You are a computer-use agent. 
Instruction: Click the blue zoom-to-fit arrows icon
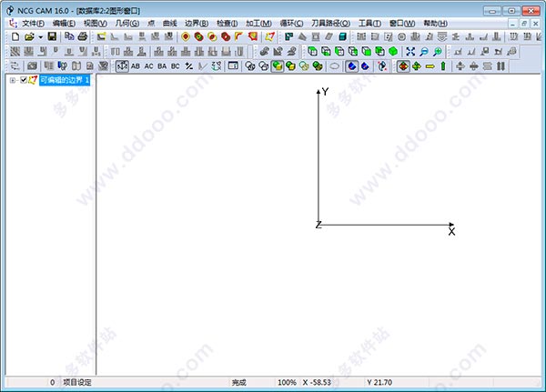(410, 52)
